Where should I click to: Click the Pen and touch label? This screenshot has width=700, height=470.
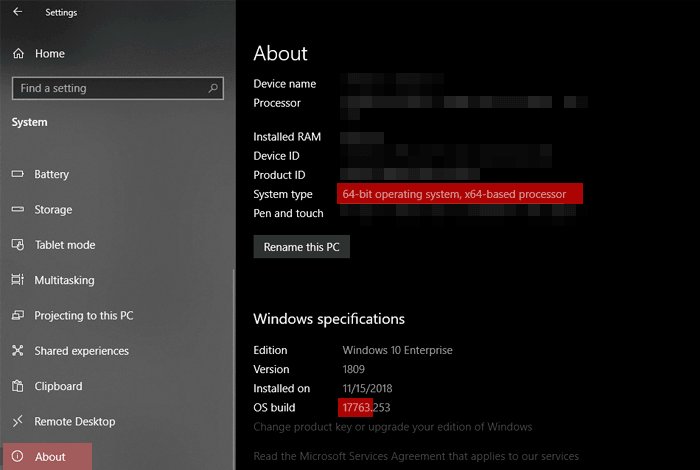tap(288, 213)
